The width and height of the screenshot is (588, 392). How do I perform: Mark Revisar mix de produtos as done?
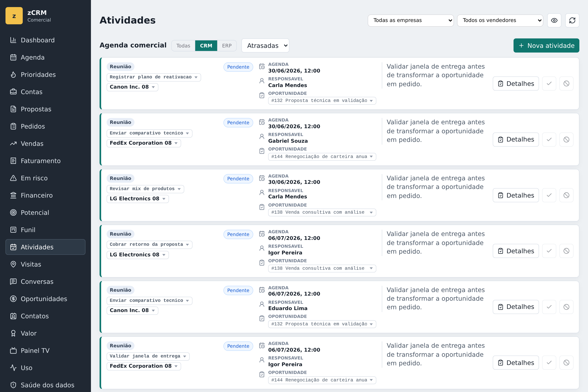click(x=549, y=195)
